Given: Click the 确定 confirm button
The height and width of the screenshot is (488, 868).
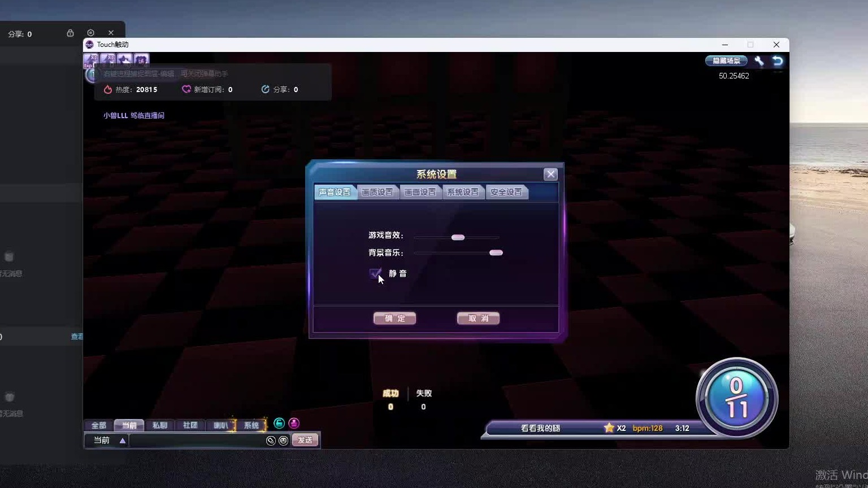Looking at the screenshot, I should 394,318.
